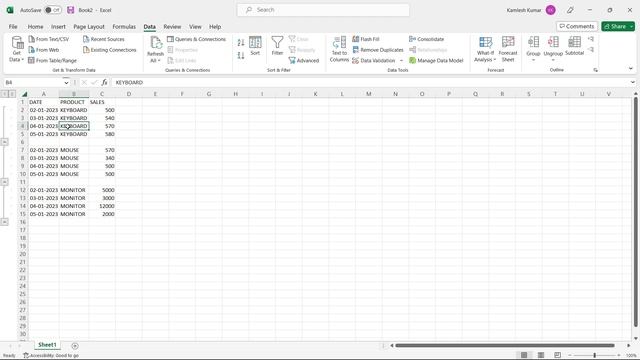The height and width of the screenshot is (360, 640).
Task: Click Remove Duplicates
Action: coord(378,50)
